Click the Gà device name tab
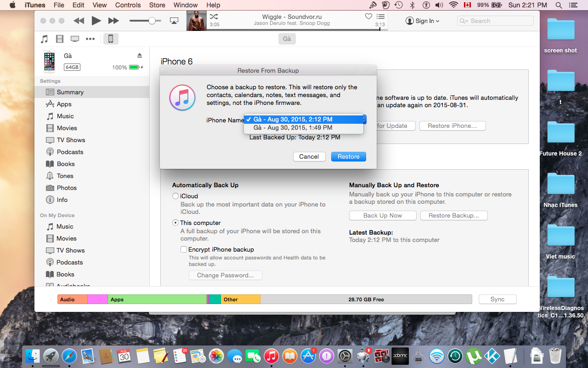The width and height of the screenshot is (588, 368). pyautogui.click(x=287, y=39)
